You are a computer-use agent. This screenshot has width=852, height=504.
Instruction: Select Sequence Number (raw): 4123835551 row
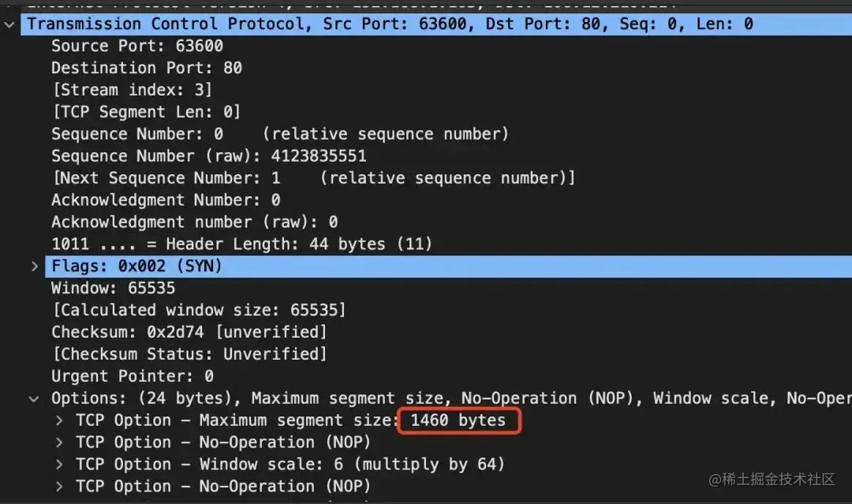pos(208,156)
